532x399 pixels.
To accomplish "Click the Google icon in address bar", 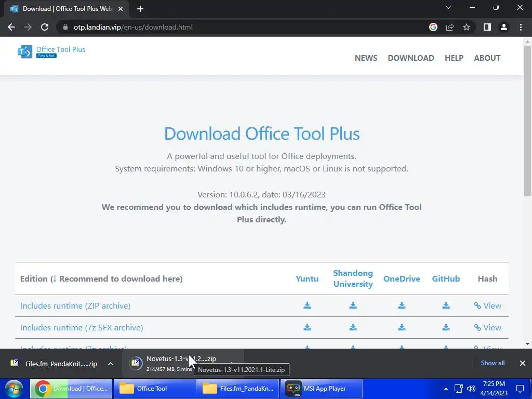I will [x=433, y=27].
